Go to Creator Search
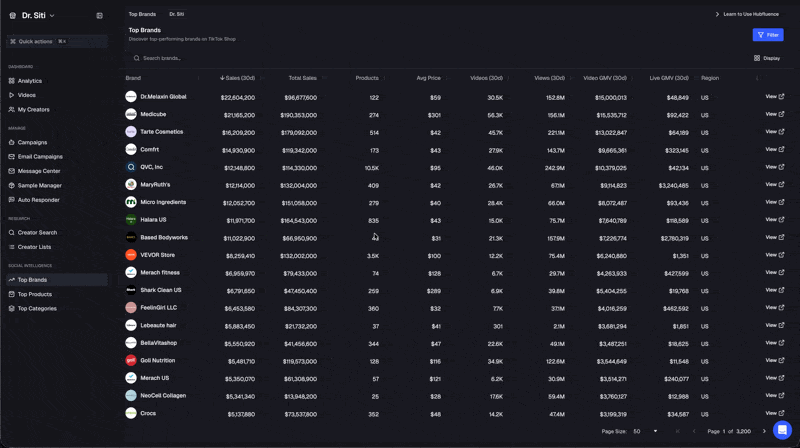Screen dimensions: 800x448 (37, 233)
